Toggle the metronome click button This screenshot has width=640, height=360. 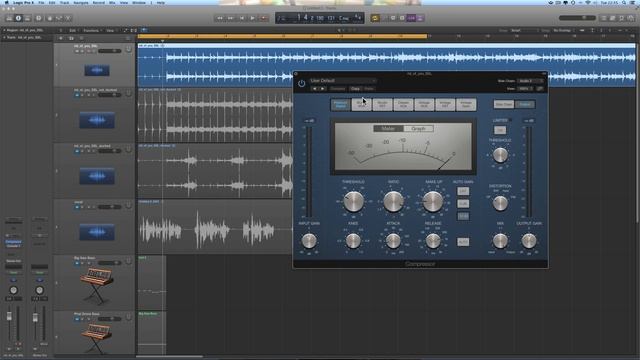(421, 18)
